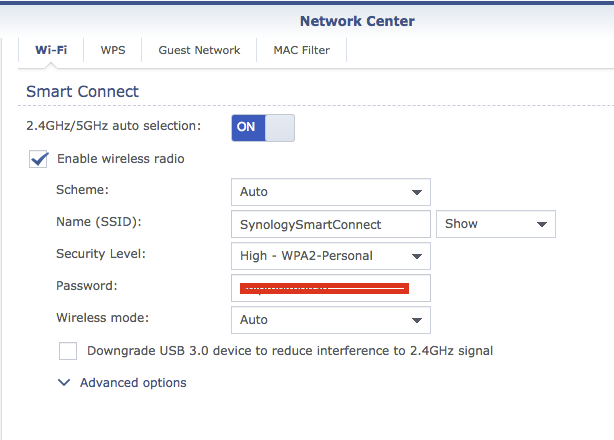Toggle 2.4GHz/5GHz auto selection switch
This screenshot has height=440, width=614.
click(x=263, y=128)
